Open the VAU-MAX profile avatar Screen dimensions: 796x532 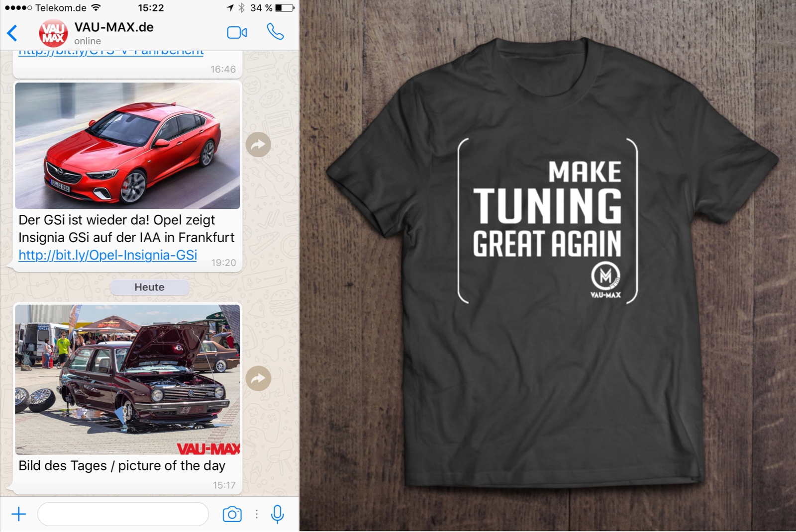[x=53, y=33]
